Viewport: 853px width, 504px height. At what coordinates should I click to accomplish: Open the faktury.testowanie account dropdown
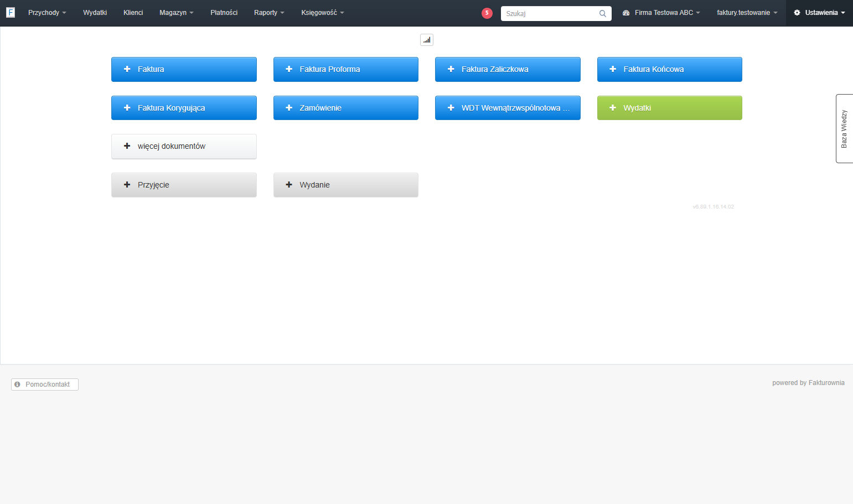point(747,13)
